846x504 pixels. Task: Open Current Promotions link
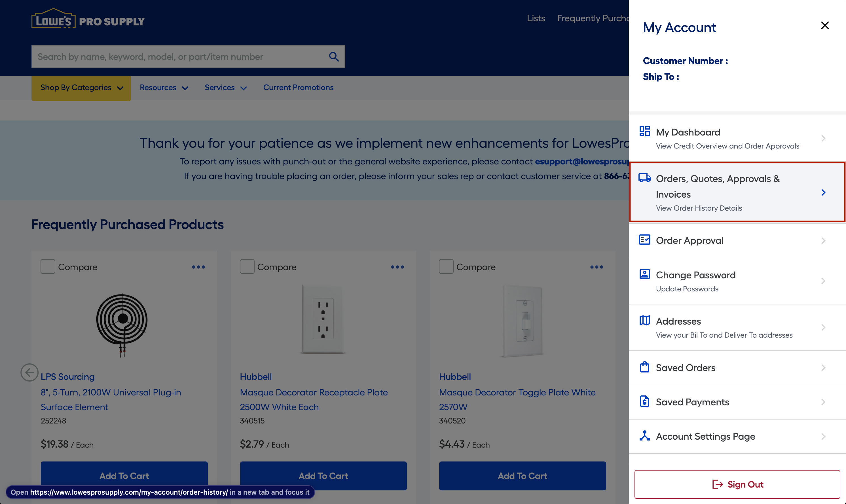pos(298,88)
